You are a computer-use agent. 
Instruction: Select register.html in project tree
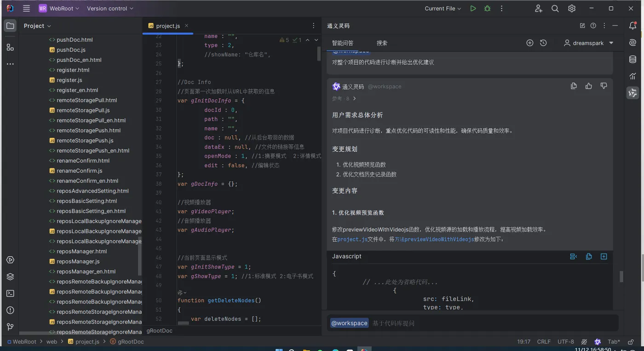(73, 70)
